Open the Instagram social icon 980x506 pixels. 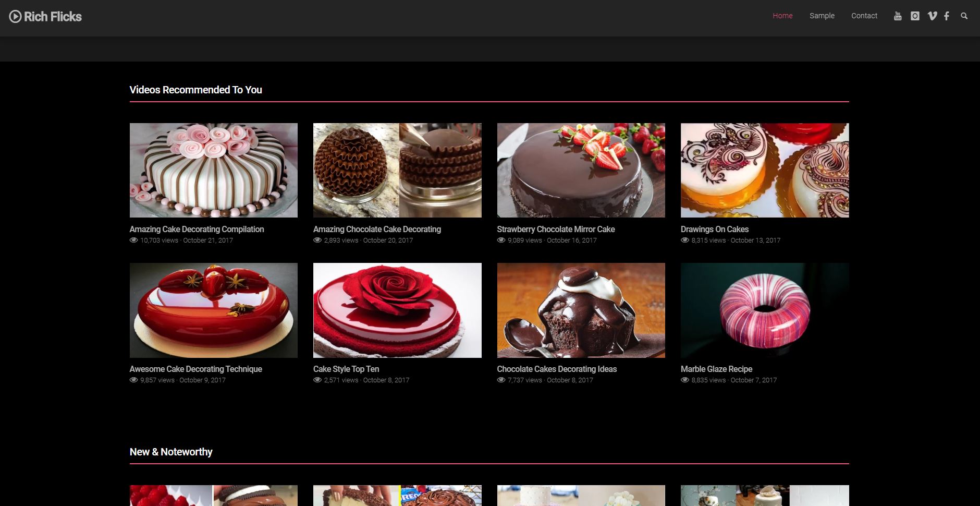tap(915, 16)
